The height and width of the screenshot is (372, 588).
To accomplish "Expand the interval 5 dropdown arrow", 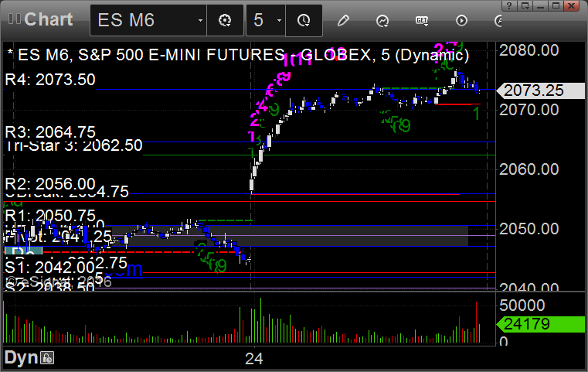I will [x=279, y=20].
